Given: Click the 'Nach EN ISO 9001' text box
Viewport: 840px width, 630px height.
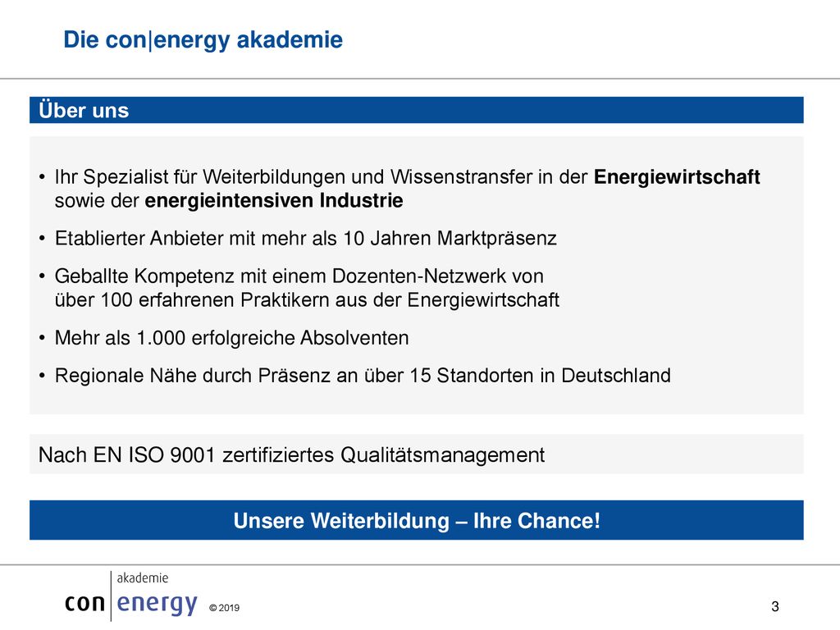Looking at the screenshot, I should [x=416, y=454].
